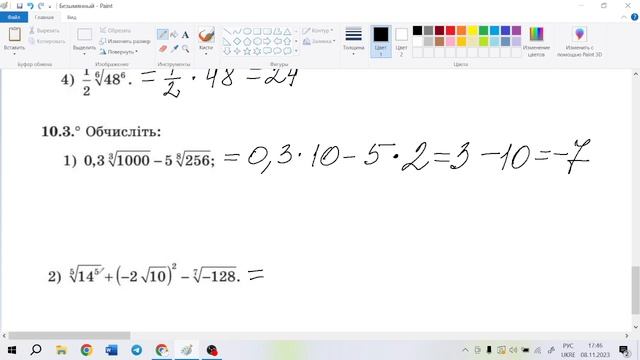Open Edit with Paint 3D

tap(580, 42)
